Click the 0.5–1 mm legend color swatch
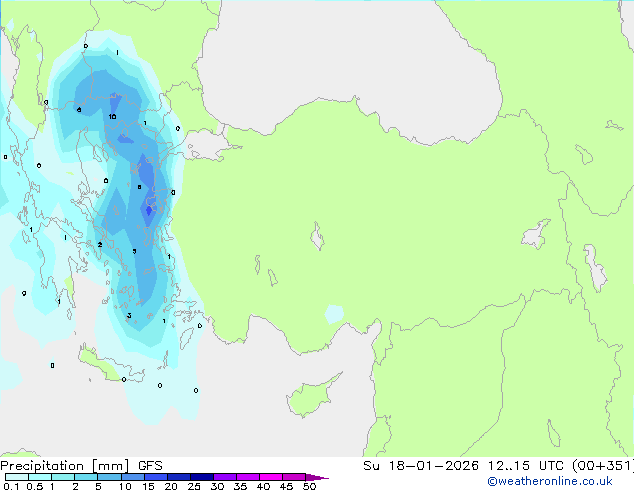Screen dimensions: 634x490 click(40, 477)
